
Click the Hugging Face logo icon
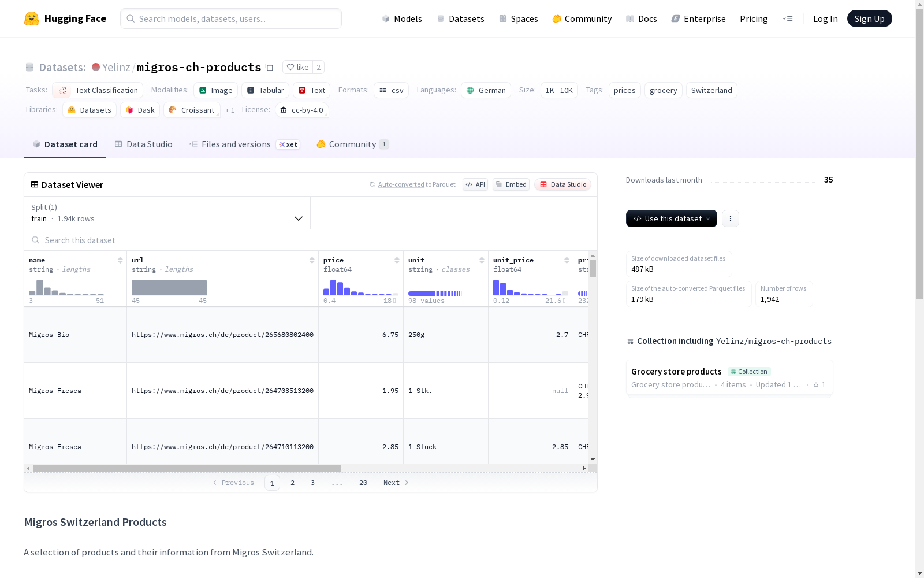pos(32,18)
